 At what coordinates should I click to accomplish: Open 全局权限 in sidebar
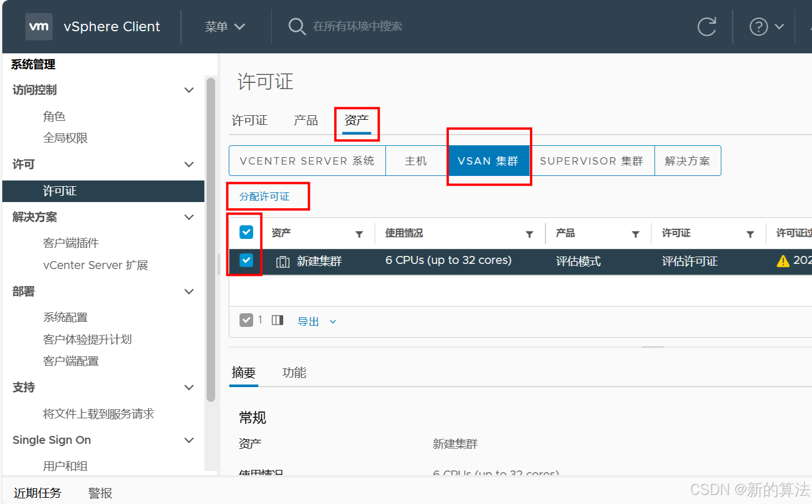[x=65, y=138]
